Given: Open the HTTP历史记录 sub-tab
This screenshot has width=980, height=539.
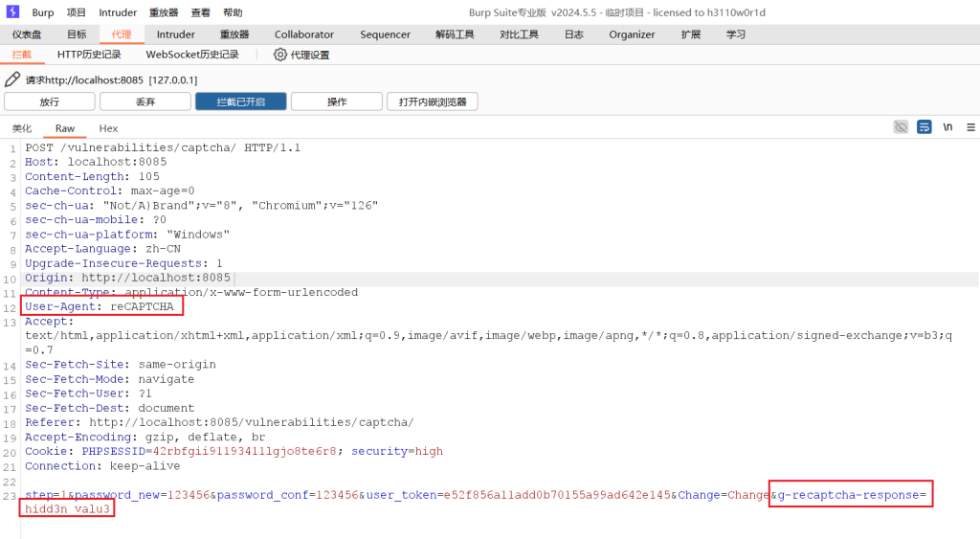Looking at the screenshot, I should pyautogui.click(x=89, y=55).
